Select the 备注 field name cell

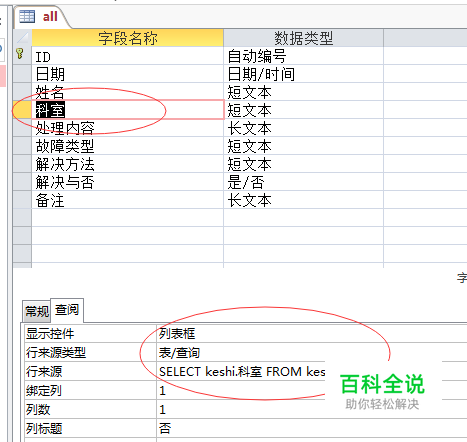click(x=128, y=200)
